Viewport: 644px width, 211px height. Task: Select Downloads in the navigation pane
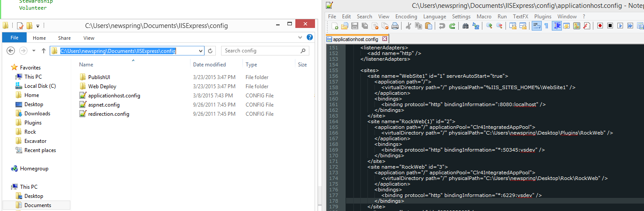click(x=37, y=114)
